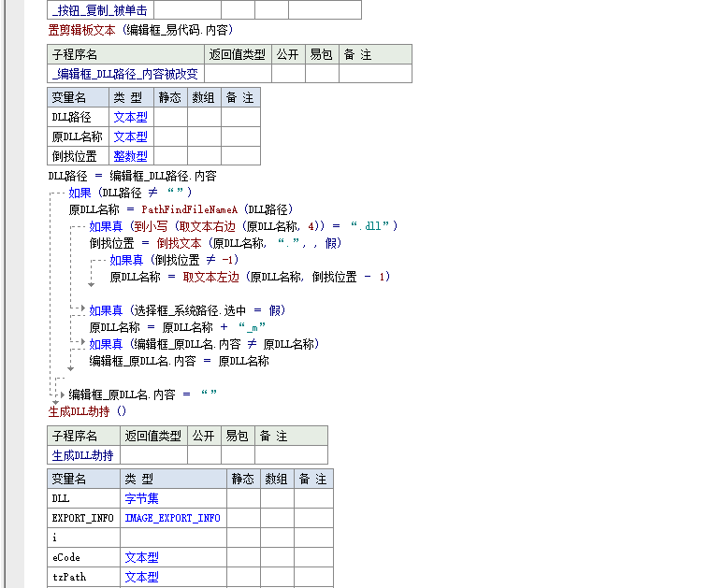
Task: Click 文本型 type in the tzPath row
Action: point(141,577)
